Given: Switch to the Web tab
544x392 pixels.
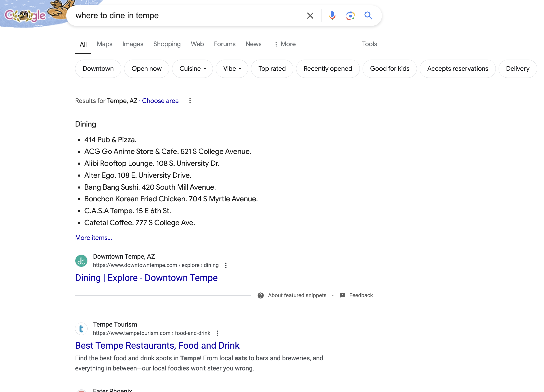Looking at the screenshot, I should (x=197, y=44).
